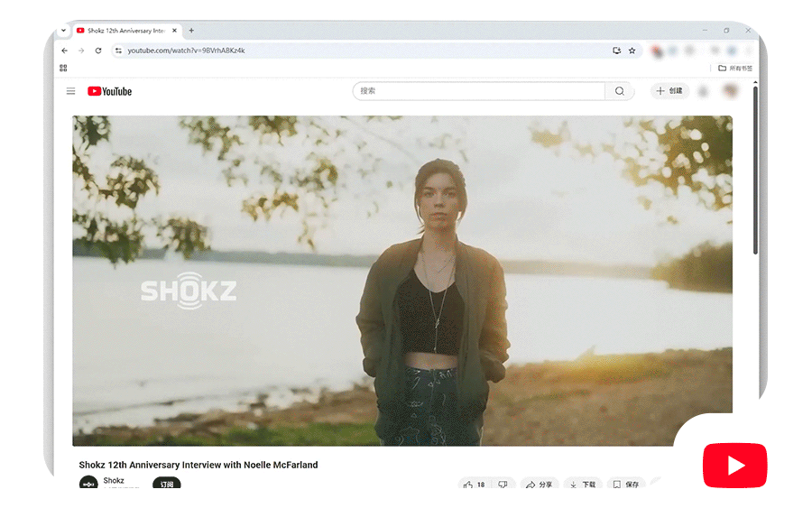Download the video via 下载 button
Viewport: 812px width, 508px height.
[583, 485]
